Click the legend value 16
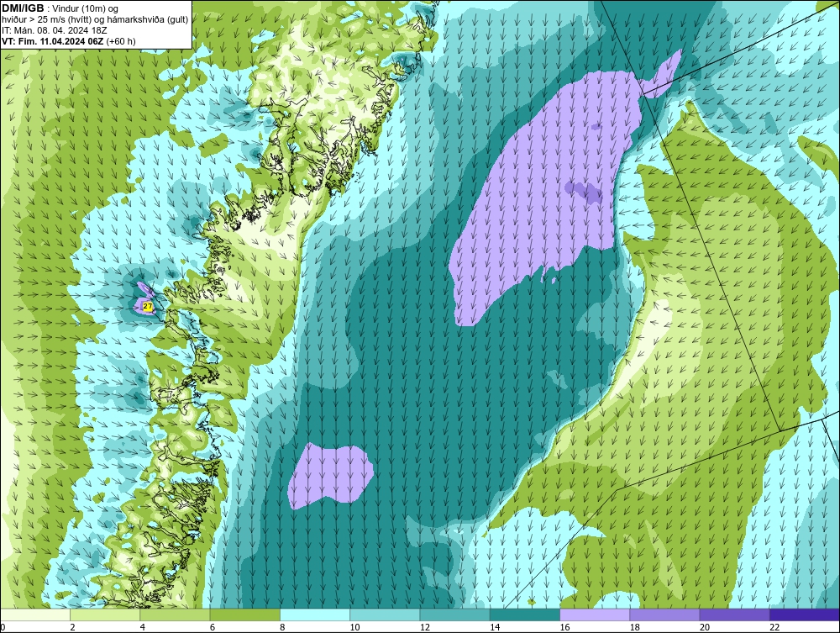840x633 pixels. point(564,627)
